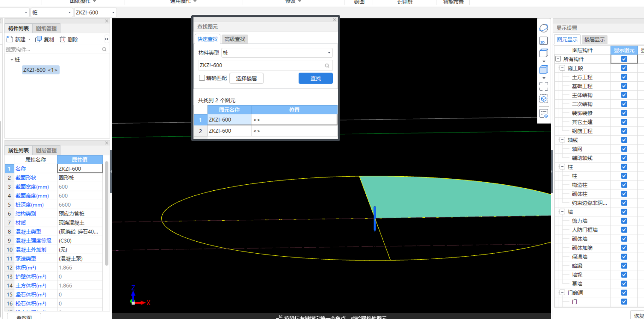The height and width of the screenshot is (319, 644).
Task: Click 桩深度 value 6600
Action: 80,205
